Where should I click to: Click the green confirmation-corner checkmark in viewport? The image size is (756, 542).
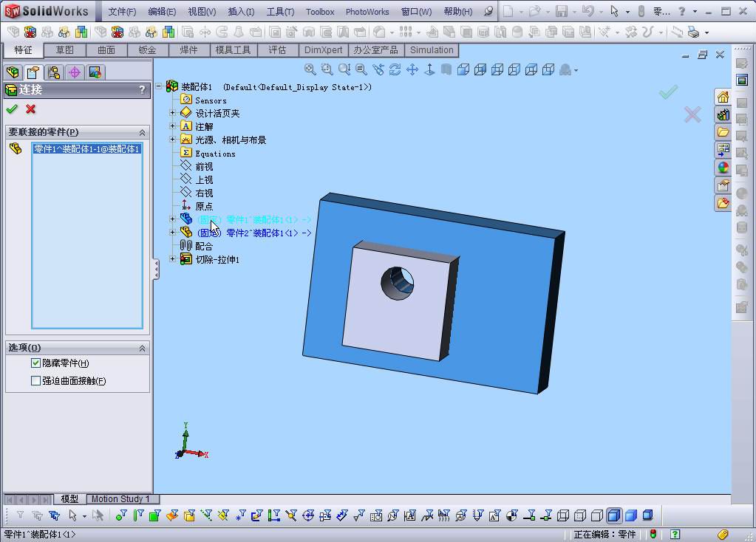[669, 92]
